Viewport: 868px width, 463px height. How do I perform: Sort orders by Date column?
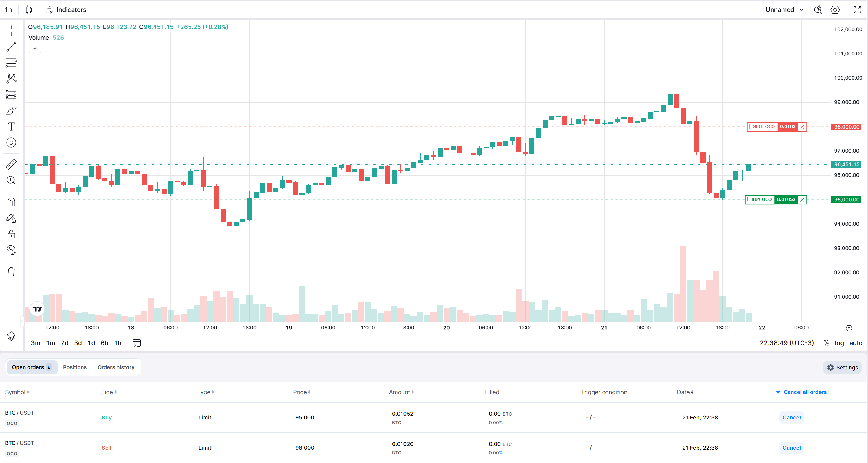point(685,392)
